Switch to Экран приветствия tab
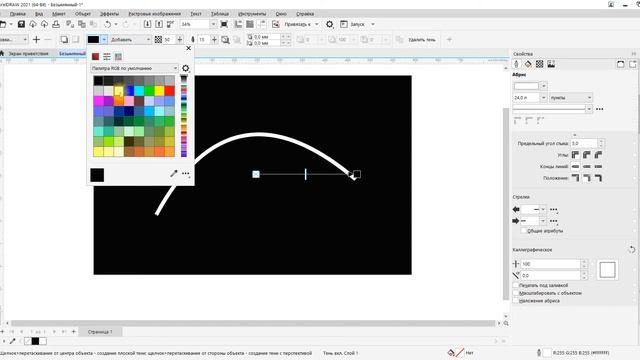Viewport: 640px width, 360px height. click(x=28, y=53)
